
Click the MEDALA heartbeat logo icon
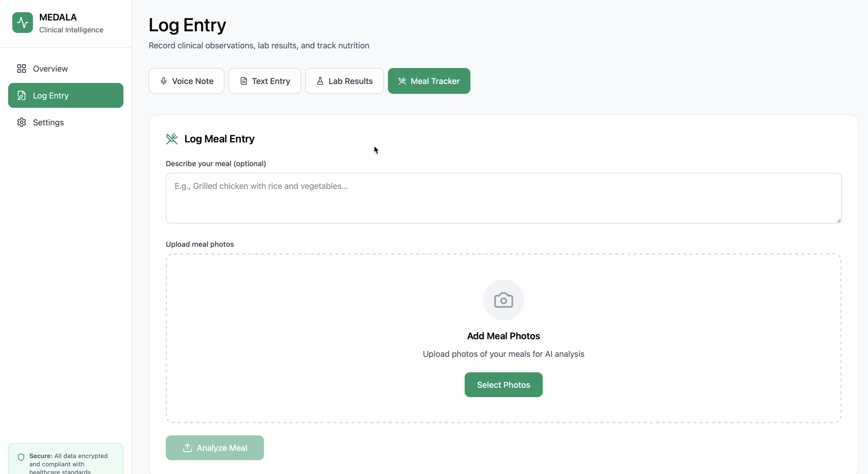click(23, 23)
